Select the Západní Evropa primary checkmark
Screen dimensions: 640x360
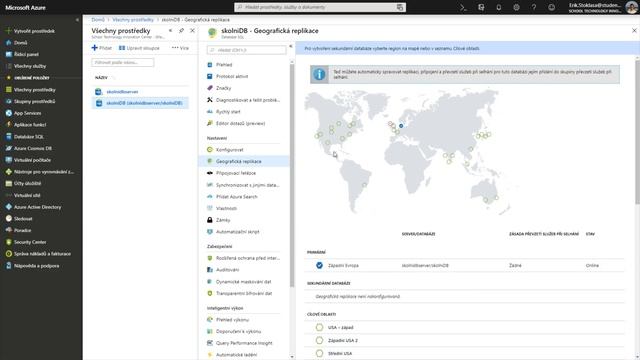tap(319, 265)
